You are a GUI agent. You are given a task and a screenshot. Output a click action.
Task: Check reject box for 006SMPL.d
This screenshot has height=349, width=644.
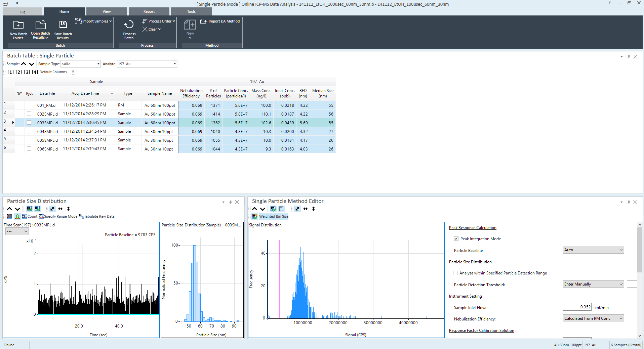29,149
